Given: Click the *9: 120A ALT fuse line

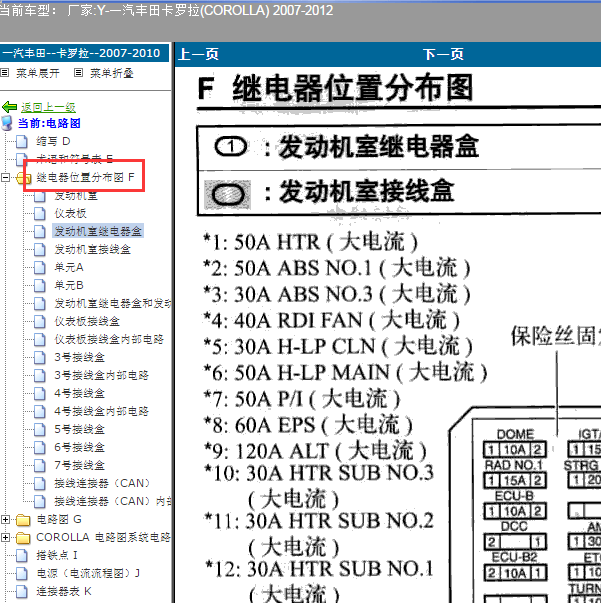Looking at the screenshot, I should coord(315,451).
